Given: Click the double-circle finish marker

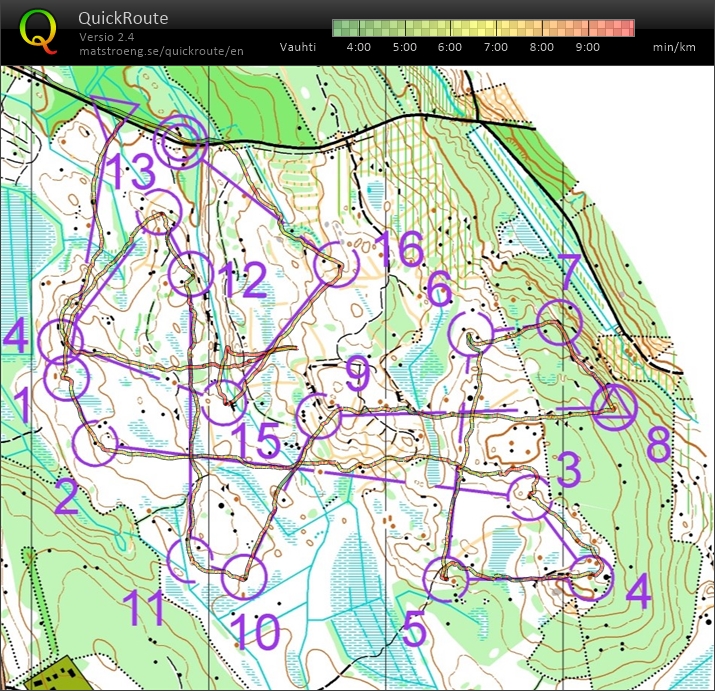Looking at the screenshot, I should tap(182, 142).
